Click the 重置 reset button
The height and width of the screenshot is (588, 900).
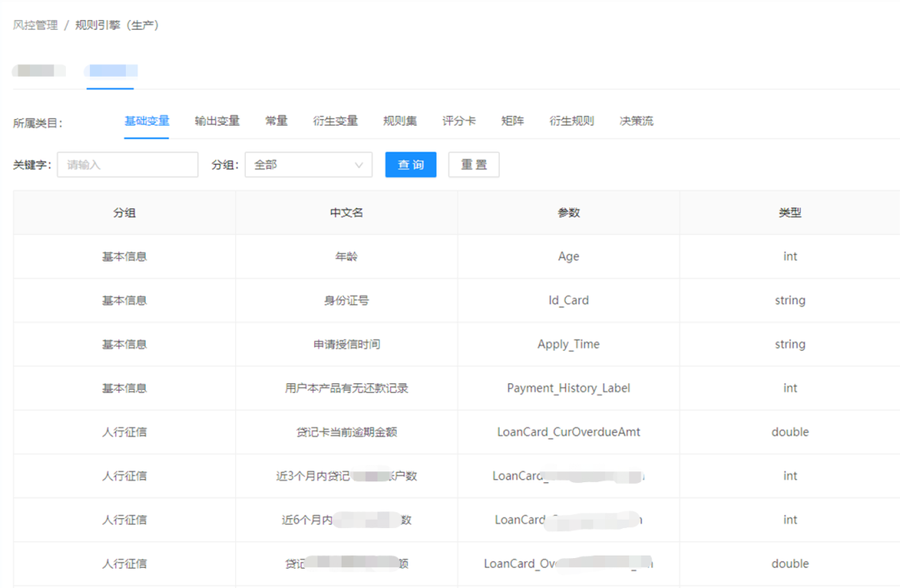tap(473, 165)
